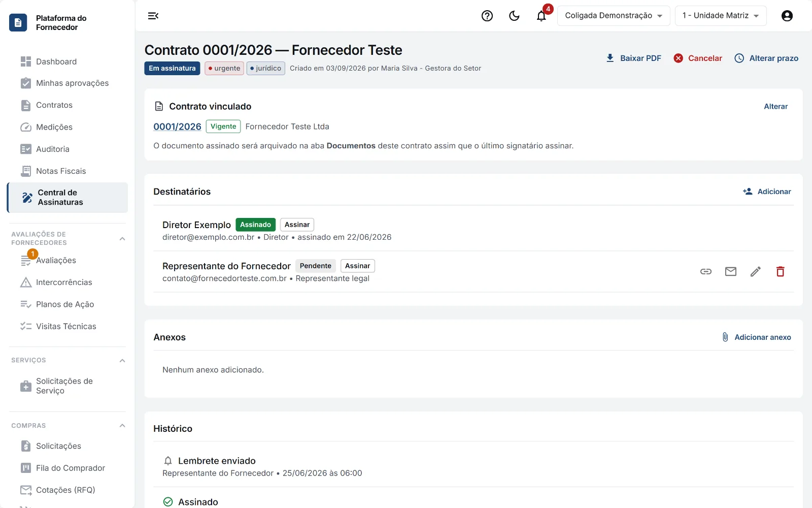Toggle dark mode moon icon
This screenshot has height=508, width=812.
pyautogui.click(x=514, y=16)
